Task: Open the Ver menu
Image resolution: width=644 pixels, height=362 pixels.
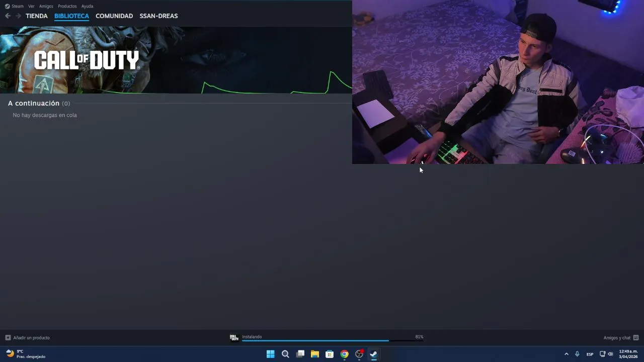Action: point(31,6)
